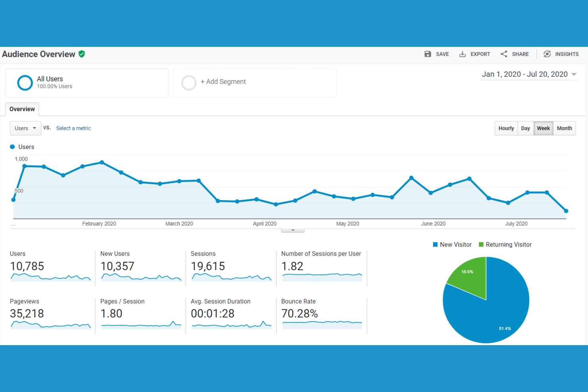Select the All Users segment radio button
Image resolution: width=588 pixels, height=392 pixels.
pos(25,83)
